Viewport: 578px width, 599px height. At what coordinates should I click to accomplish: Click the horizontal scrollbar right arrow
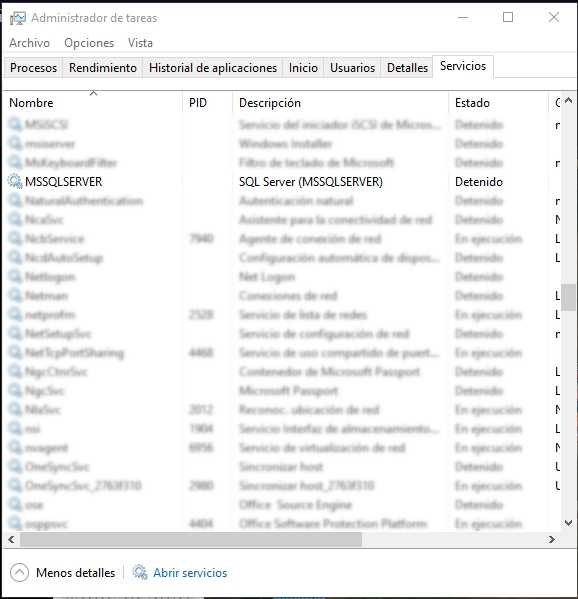tap(552, 539)
